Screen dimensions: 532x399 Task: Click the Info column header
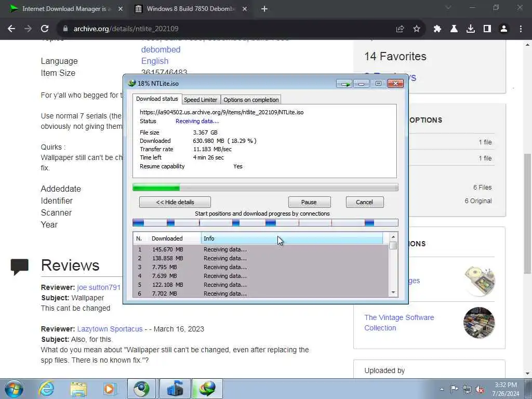[292, 238]
